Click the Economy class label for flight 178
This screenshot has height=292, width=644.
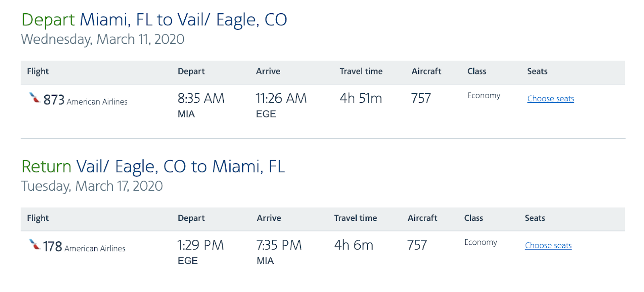point(480,243)
